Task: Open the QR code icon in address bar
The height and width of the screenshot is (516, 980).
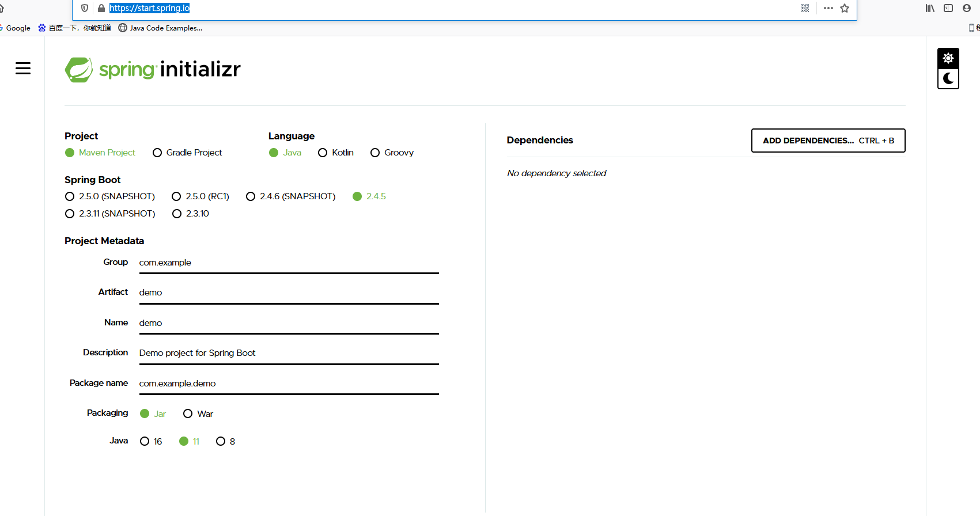Action: (805, 8)
